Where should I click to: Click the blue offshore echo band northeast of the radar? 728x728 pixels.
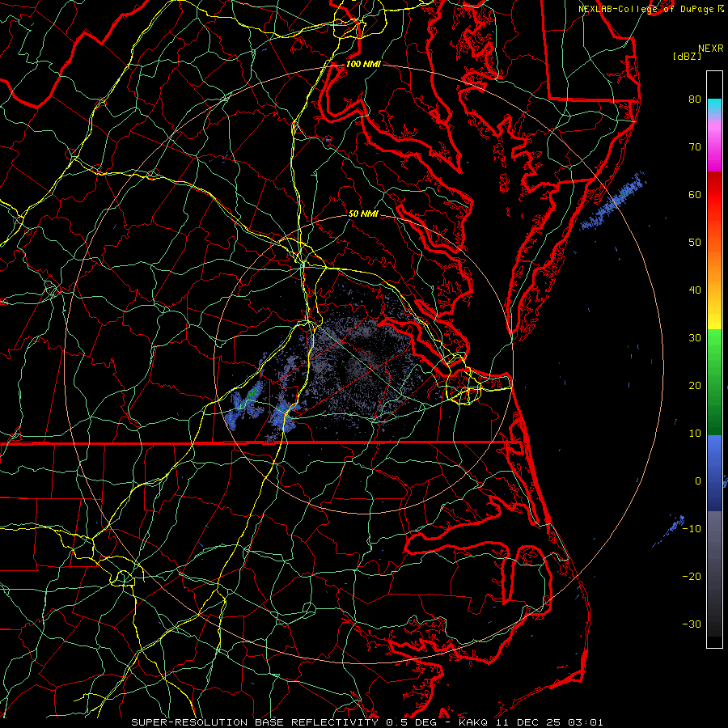(x=613, y=201)
